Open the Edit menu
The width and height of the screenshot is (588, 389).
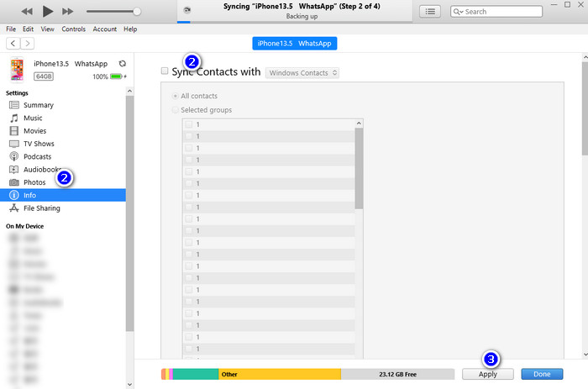click(x=28, y=29)
